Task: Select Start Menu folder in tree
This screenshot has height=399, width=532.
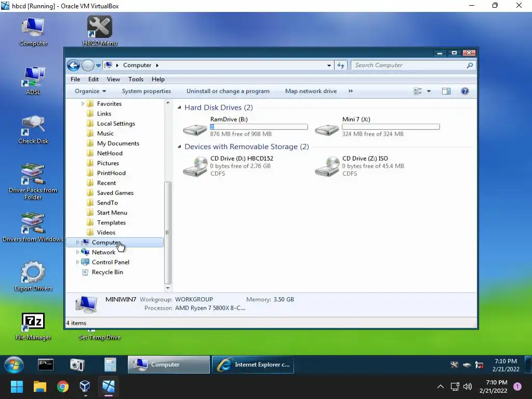Action: pos(112,212)
